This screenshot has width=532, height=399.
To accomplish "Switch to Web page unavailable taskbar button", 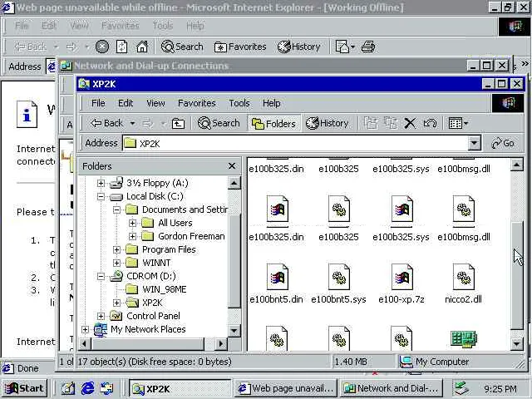I will click(x=286, y=388).
